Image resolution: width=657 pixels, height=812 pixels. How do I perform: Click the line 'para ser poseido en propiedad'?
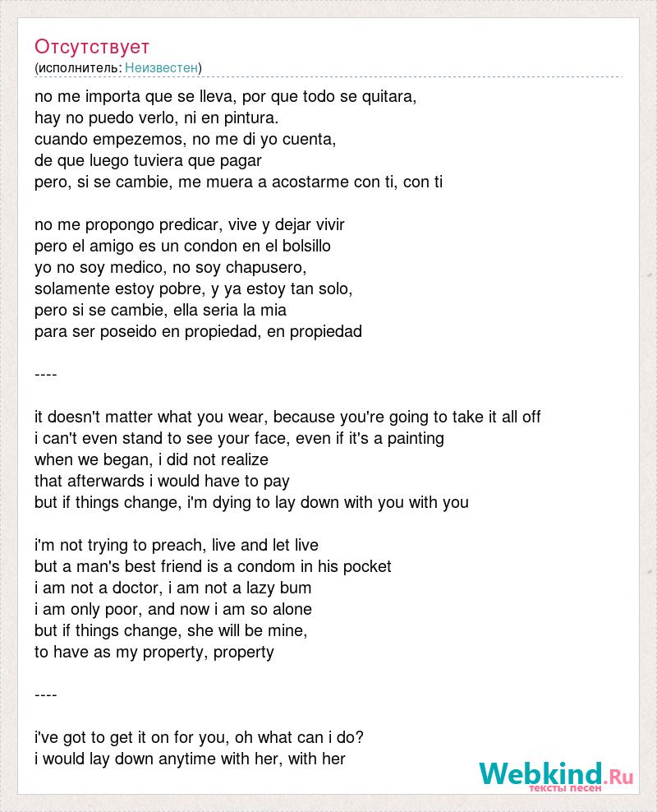tap(198, 331)
